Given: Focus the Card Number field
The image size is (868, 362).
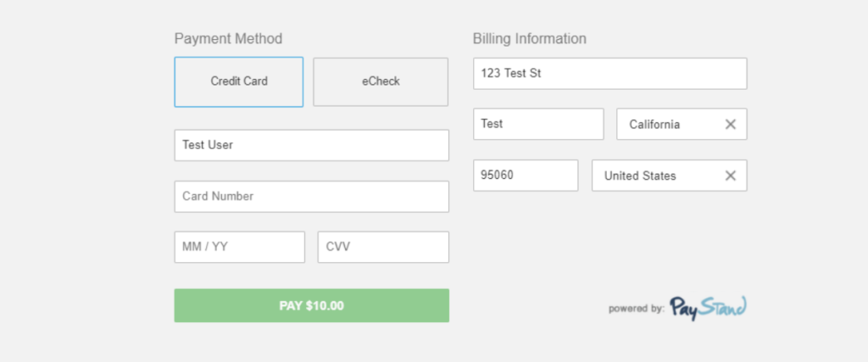Looking at the screenshot, I should click(312, 197).
